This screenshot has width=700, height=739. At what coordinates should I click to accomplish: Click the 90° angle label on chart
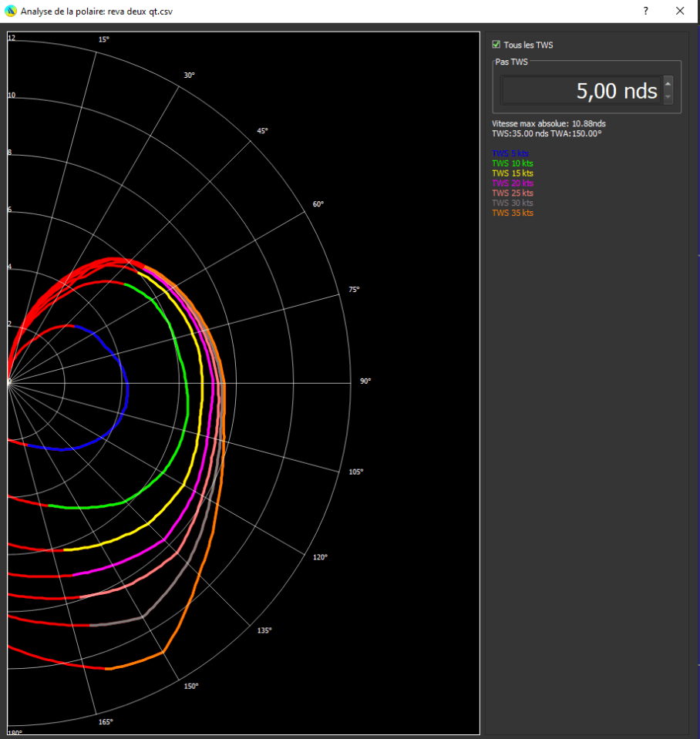coord(365,381)
